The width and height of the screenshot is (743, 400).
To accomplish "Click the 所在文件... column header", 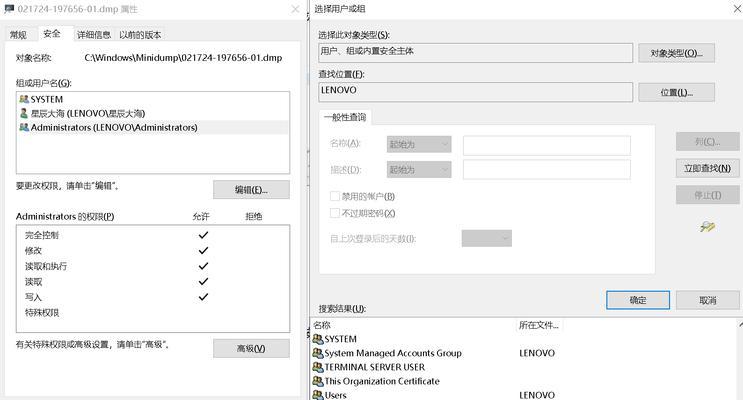I will click(538, 325).
